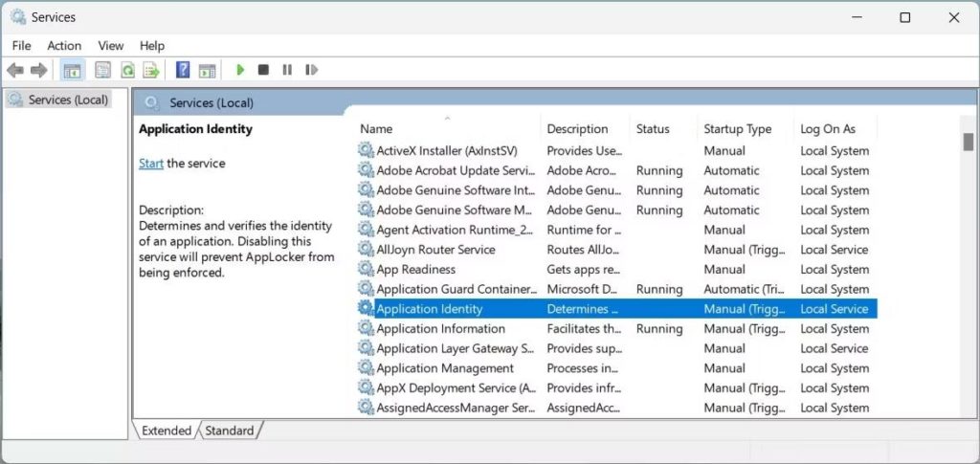Viewport: 980px width, 464px height.
Task: Sort by the Startup Type column header
Action: pos(737,129)
